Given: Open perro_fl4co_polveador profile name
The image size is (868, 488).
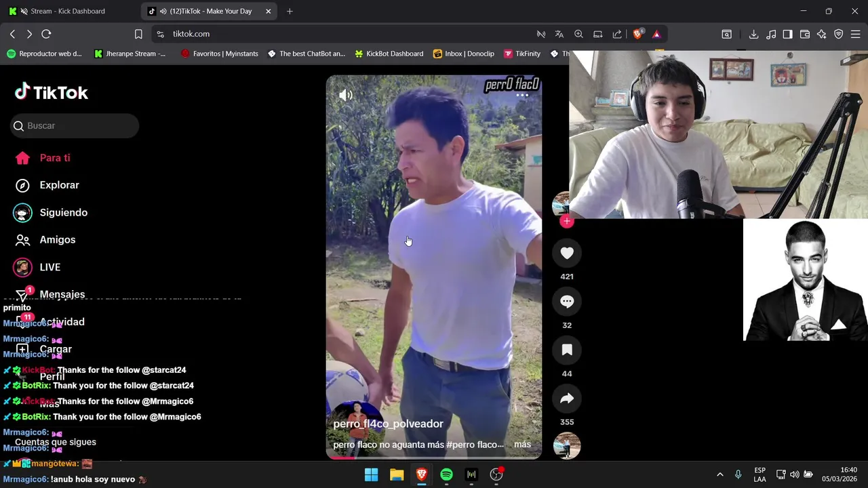Looking at the screenshot, I should pyautogui.click(x=388, y=424).
